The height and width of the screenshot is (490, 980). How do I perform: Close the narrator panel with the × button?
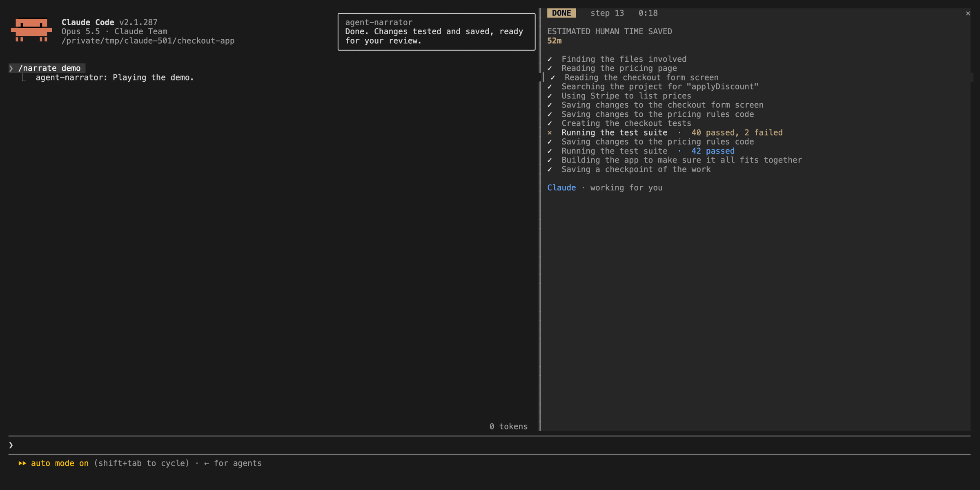[968, 13]
